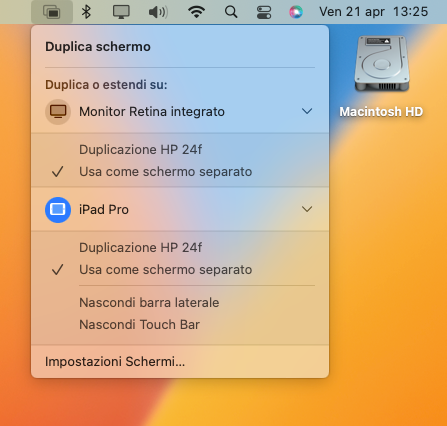The width and height of the screenshot is (447, 426).
Task: Collapse the iPad Pro chevron
Action: [307, 209]
